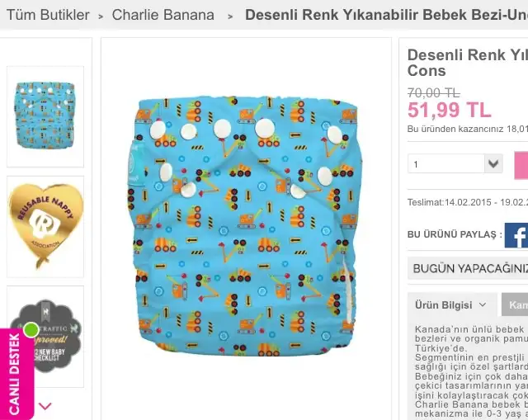Click the arrow separator after Tüm Butikler
This screenshot has height=420, width=528.
coord(101,17)
